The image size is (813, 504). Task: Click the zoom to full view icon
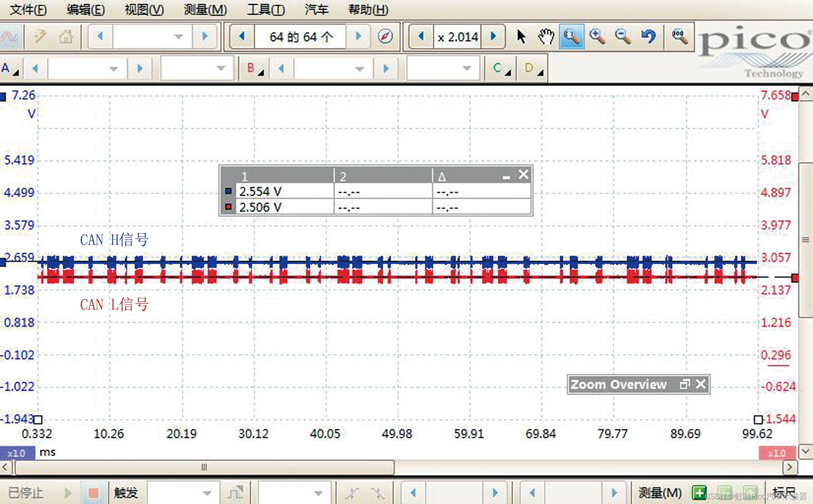(x=679, y=36)
